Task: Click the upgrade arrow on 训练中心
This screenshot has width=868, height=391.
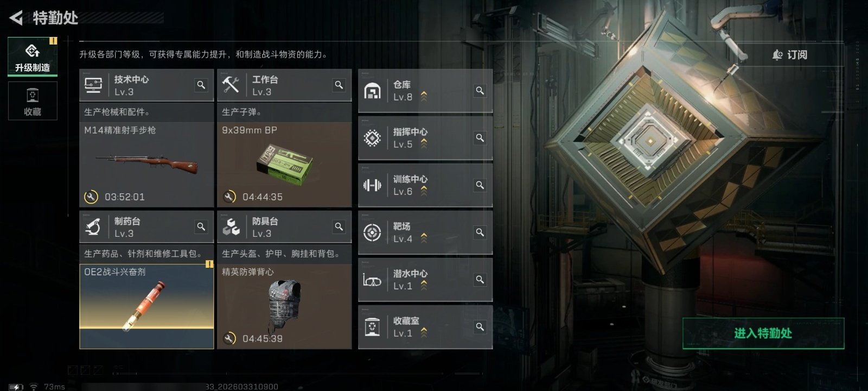Action: pos(424,191)
